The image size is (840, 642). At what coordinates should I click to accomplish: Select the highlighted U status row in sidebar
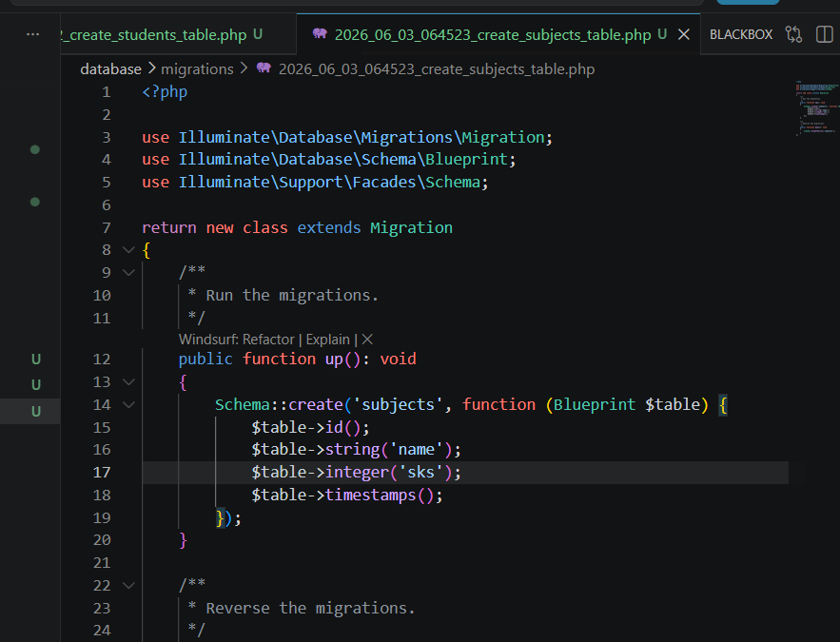pos(30,411)
